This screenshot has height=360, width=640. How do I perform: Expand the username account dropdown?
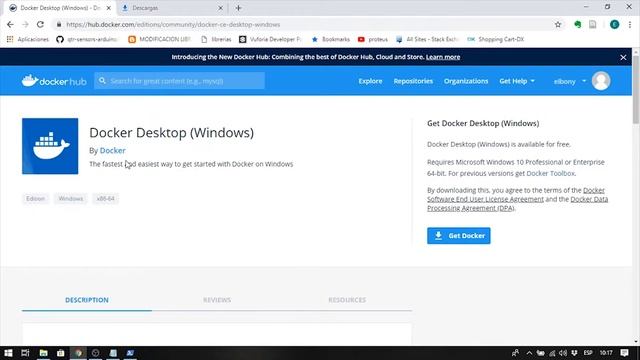point(570,81)
